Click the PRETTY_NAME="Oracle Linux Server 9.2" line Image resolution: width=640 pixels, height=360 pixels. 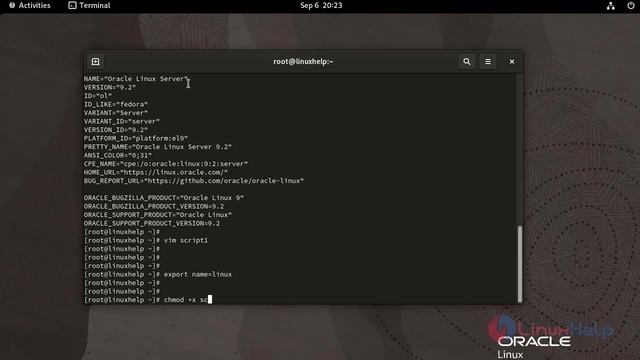pos(158,147)
